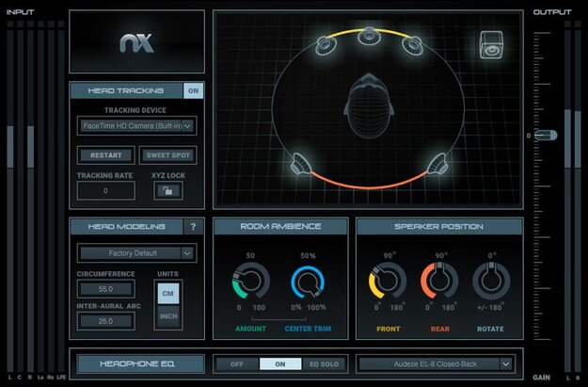The height and width of the screenshot is (387, 588).
Task: Open the Audeze EL-8 Closed-Back headphone dropdown
Action: 436,364
